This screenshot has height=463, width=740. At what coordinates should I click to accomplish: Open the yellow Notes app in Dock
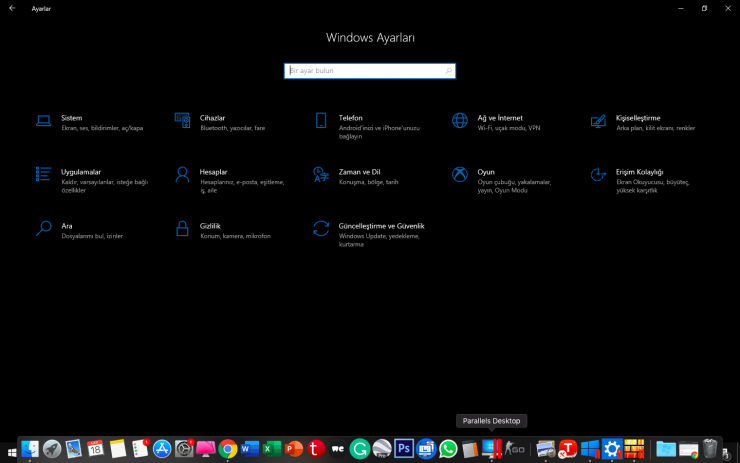click(118, 449)
